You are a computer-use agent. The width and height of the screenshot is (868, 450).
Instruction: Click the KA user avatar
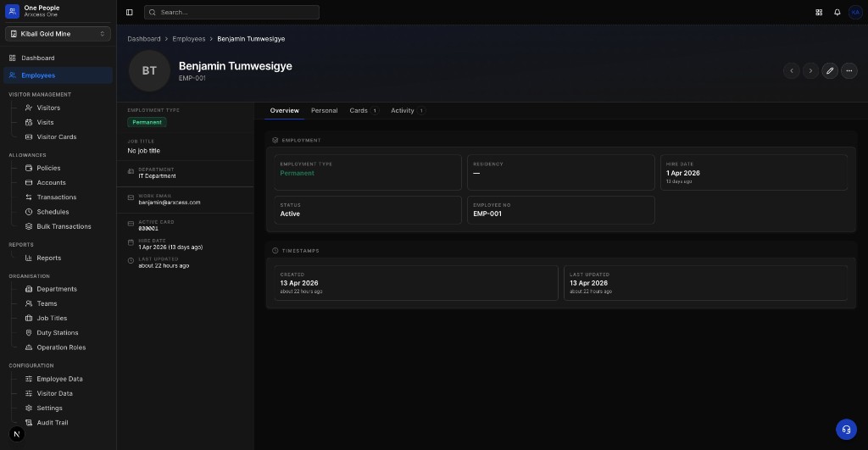[854, 13]
